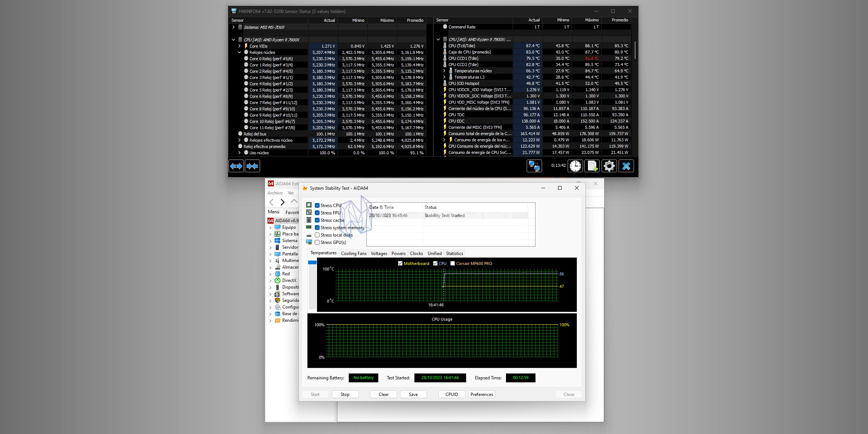Open the Statistics tab
868x434 pixels.
click(x=454, y=254)
